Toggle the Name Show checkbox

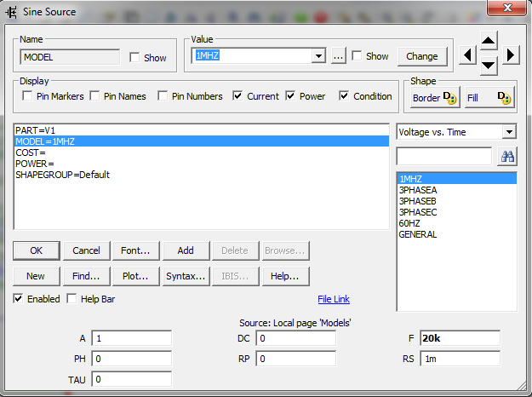[x=134, y=57]
